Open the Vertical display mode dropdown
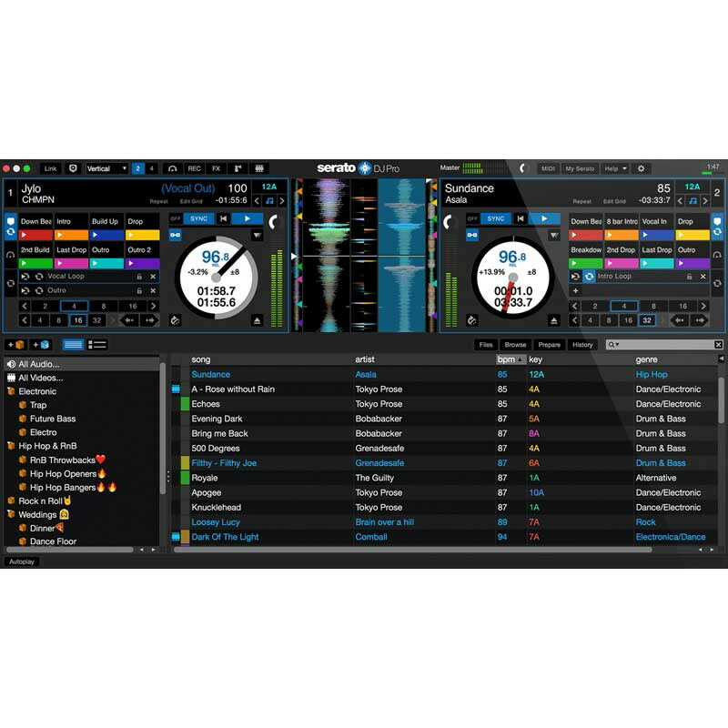Viewport: 728px width, 728px height. [106, 168]
